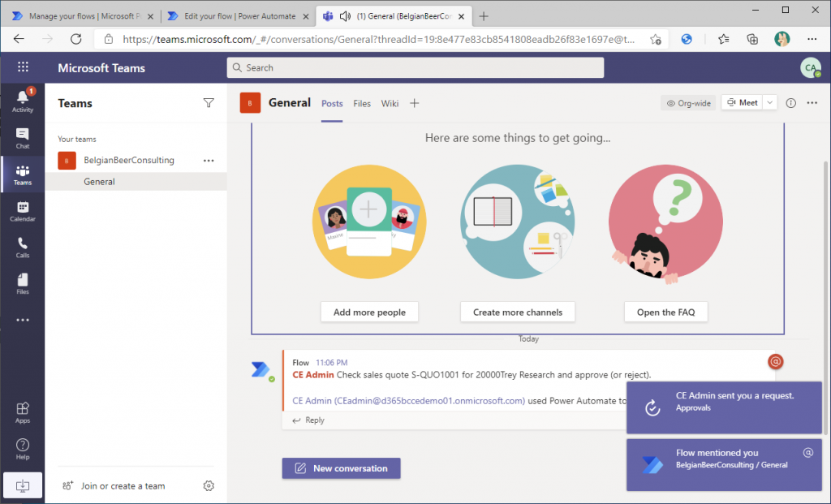Viewport: 831px width, 504px height.
Task: Click the 11:06 PM message timestamp
Action: point(332,363)
